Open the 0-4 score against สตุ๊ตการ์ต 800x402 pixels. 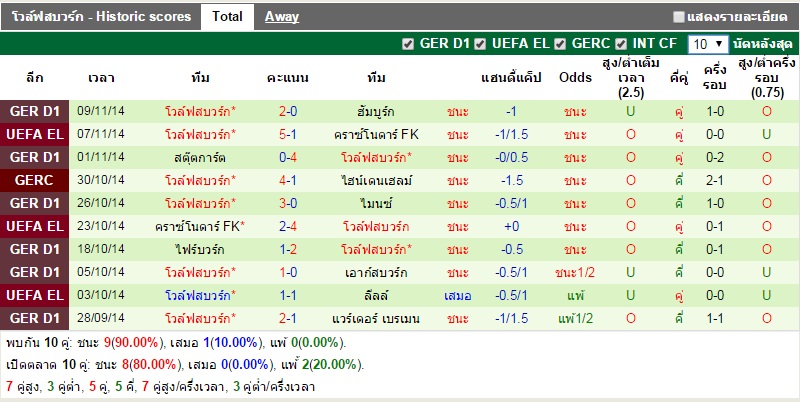click(288, 157)
